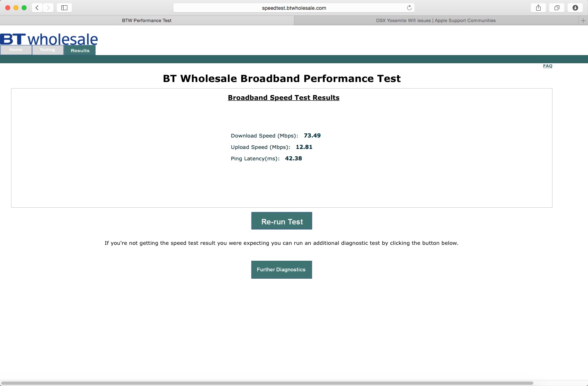
Task: Focus the speedtest.btwholesale.com address bar
Action: pos(294,8)
